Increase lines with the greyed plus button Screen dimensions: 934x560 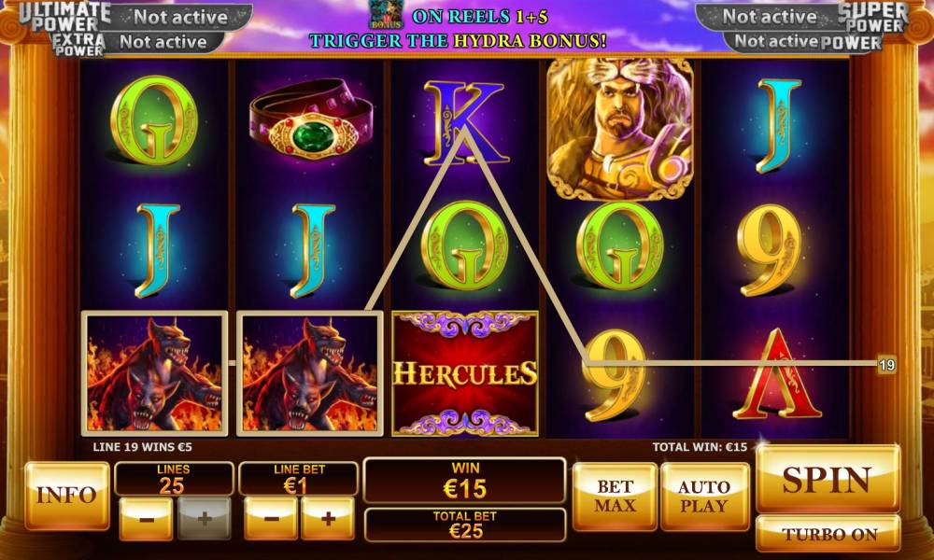point(205,519)
